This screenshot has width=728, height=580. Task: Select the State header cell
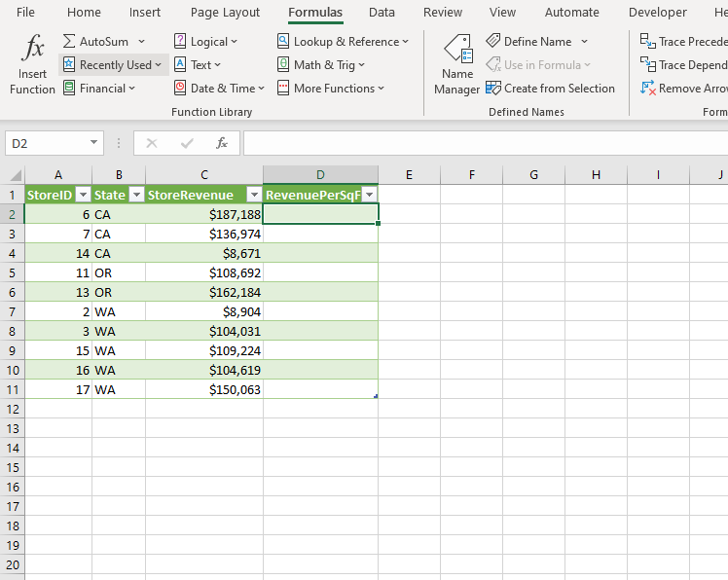pyautogui.click(x=119, y=195)
